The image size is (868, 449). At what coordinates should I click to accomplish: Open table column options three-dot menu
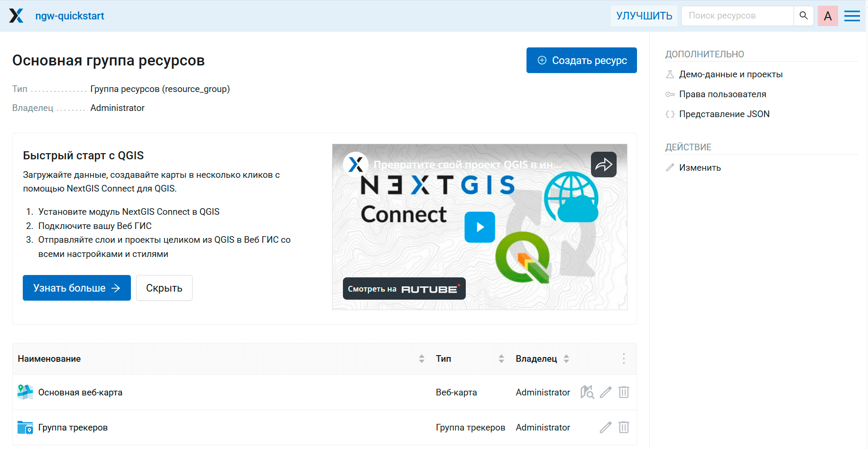click(624, 359)
